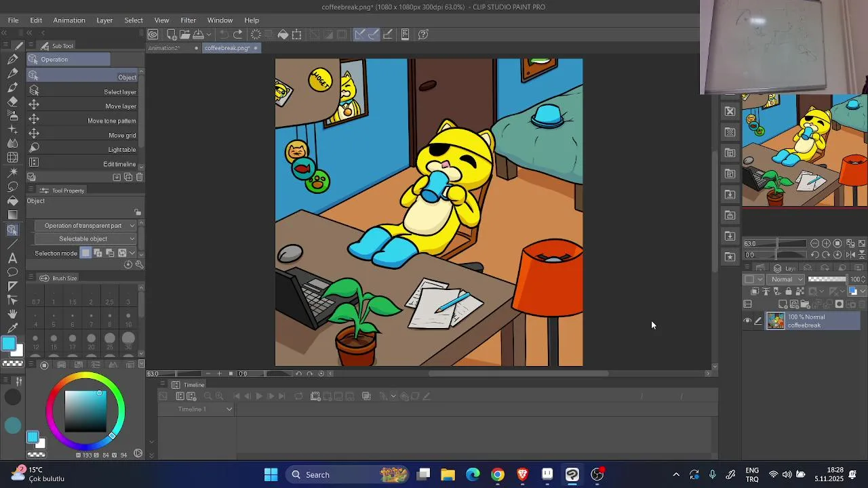Choose the Select layer sub tool
This screenshot has width=868, height=488.
[83, 91]
